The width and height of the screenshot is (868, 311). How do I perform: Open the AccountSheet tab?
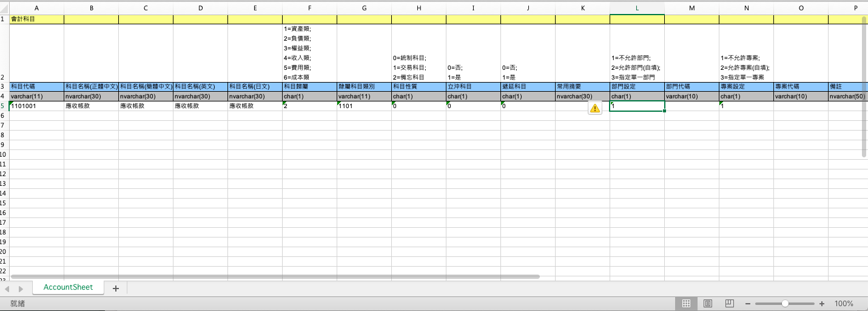pos(68,287)
